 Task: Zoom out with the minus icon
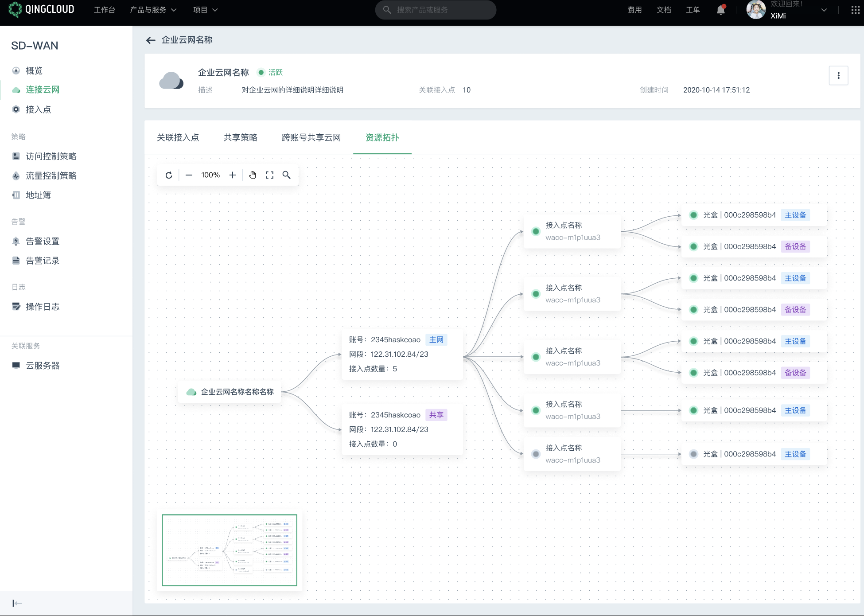tap(189, 175)
